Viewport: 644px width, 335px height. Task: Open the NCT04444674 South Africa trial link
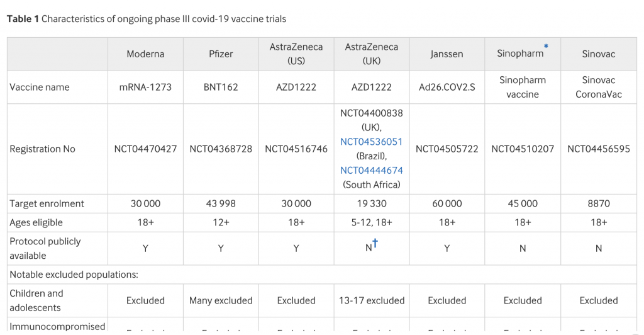[371, 170]
